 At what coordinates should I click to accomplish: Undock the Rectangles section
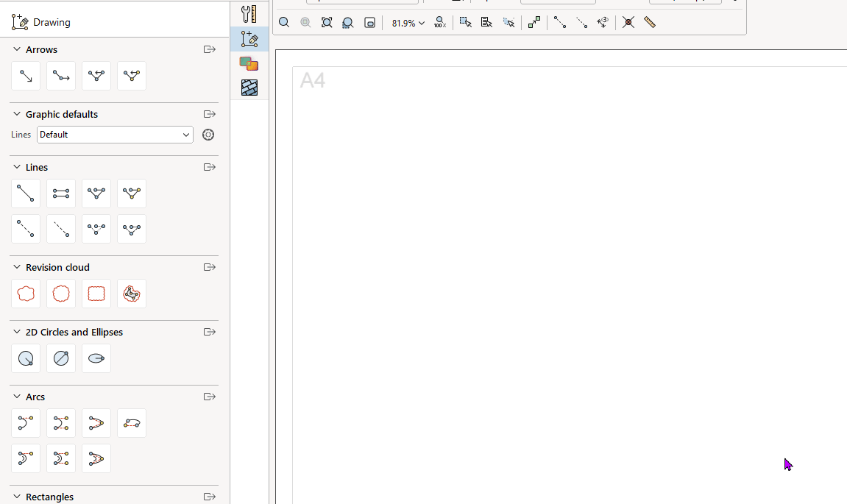click(210, 497)
